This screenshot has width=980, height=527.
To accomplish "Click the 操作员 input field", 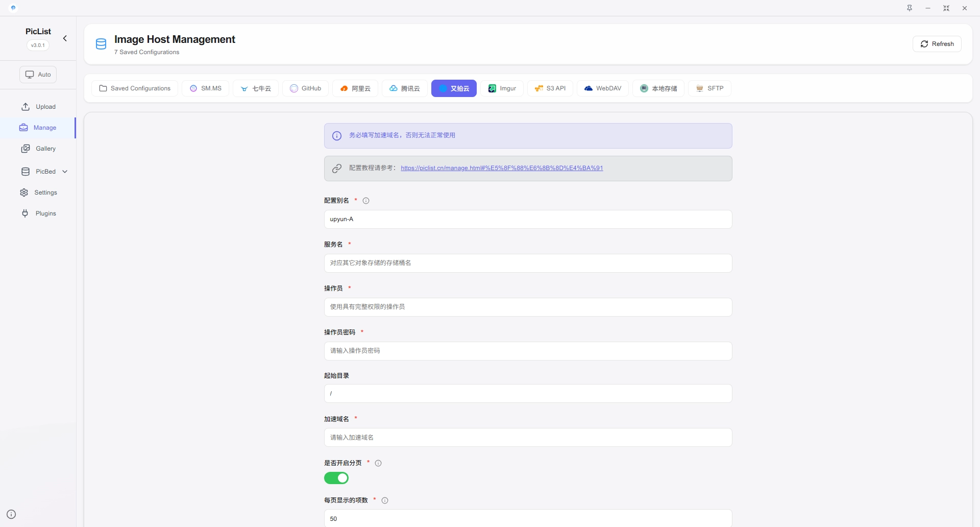I will pos(528,307).
